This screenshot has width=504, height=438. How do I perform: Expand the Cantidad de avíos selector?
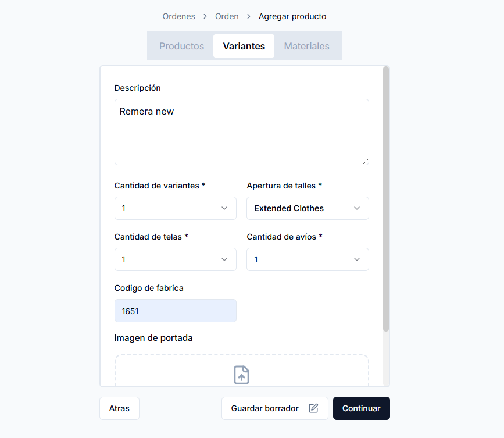pyautogui.click(x=308, y=259)
